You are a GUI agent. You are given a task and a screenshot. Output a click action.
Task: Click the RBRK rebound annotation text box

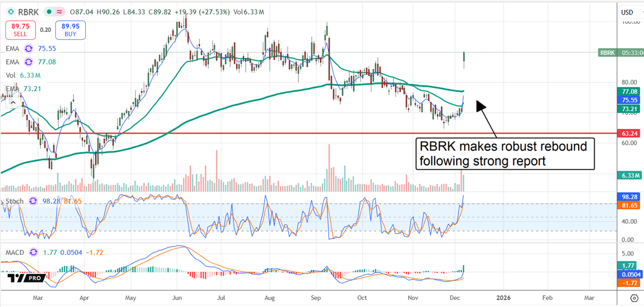pyautogui.click(x=504, y=153)
